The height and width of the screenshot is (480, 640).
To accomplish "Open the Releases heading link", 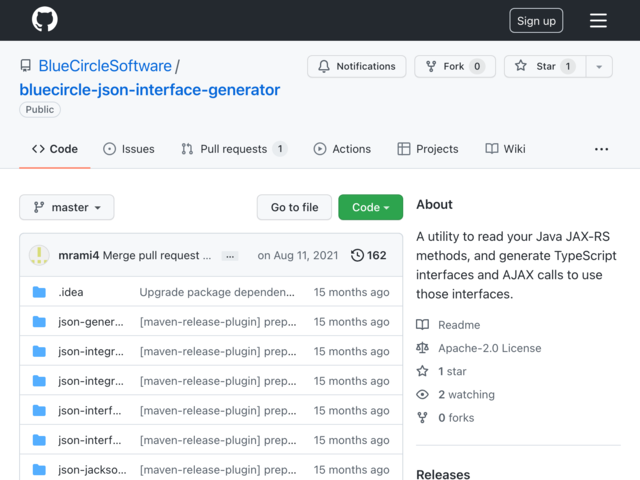I will [443, 474].
